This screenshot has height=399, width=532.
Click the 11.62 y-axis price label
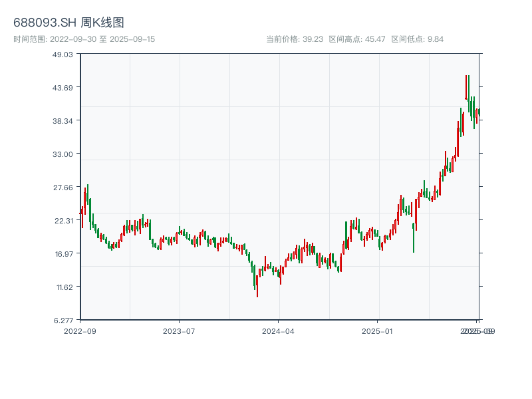[x=64, y=287]
